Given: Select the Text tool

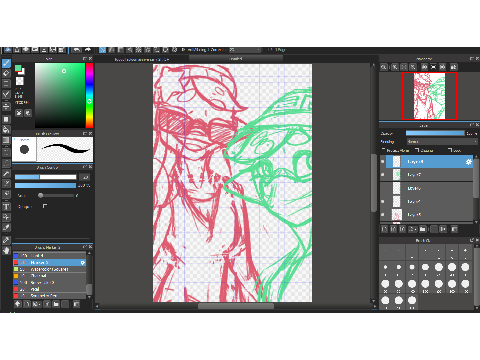Looking at the screenshot, I should [x=6, y=207].
